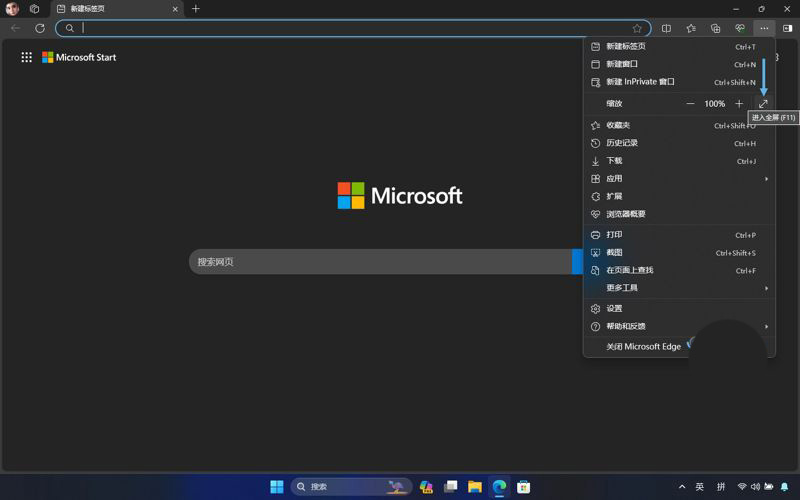The height and width of the screenshot is (500, 800).
Task: Open 收藏夹 from the menu
Action: tap(679, 126)
